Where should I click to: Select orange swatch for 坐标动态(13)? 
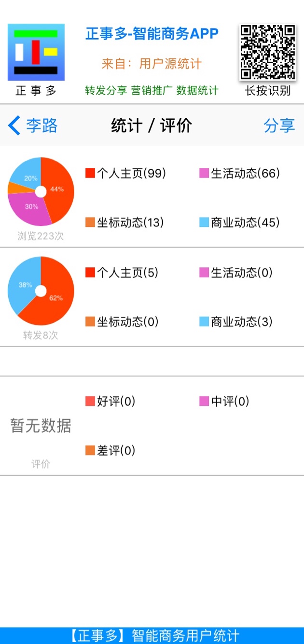click(x=90, y=223)
